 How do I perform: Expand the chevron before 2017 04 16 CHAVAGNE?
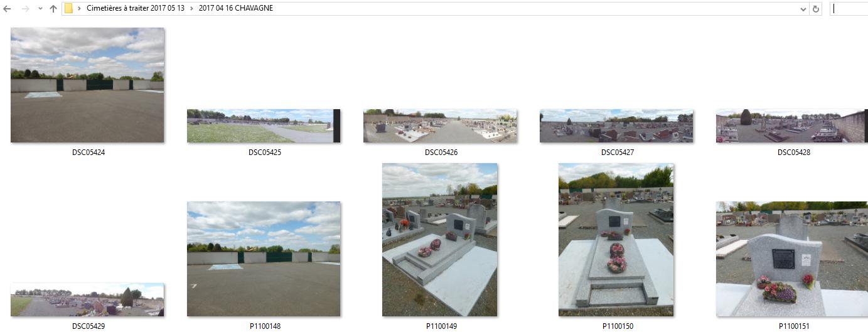click(x=191, y=9)
